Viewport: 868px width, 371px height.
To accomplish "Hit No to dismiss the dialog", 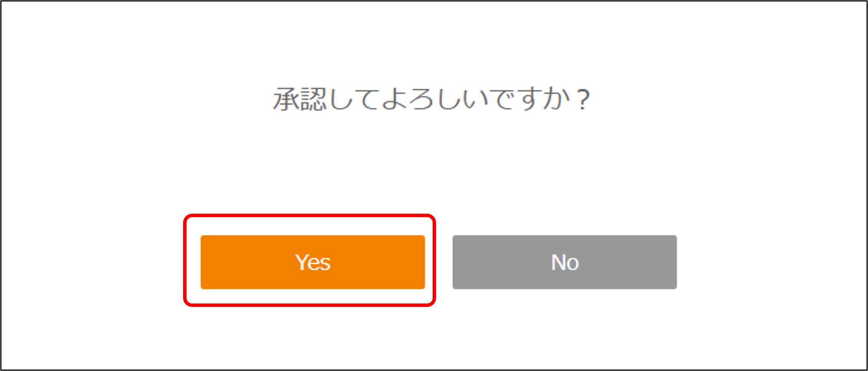I will (564, 262).
